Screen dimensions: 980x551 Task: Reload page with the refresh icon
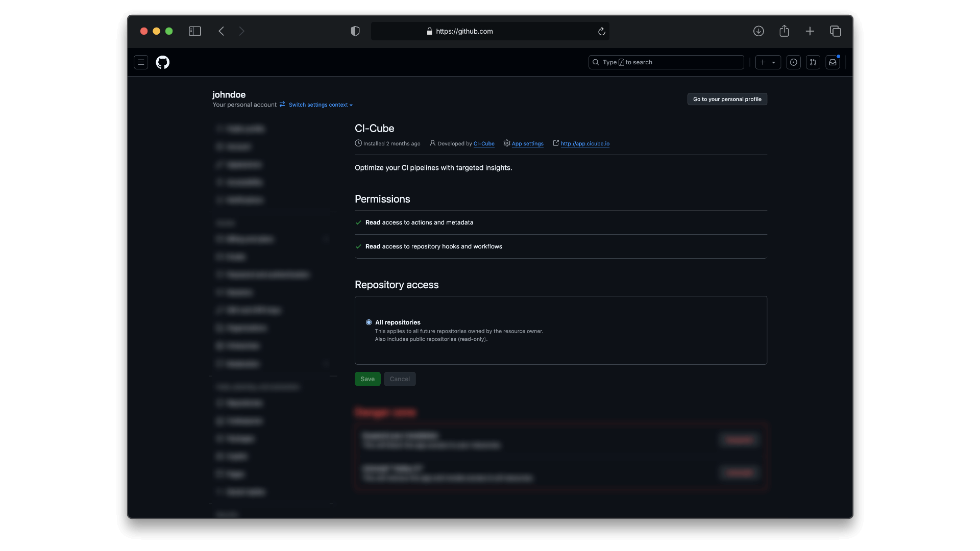(x=602, y=32)
